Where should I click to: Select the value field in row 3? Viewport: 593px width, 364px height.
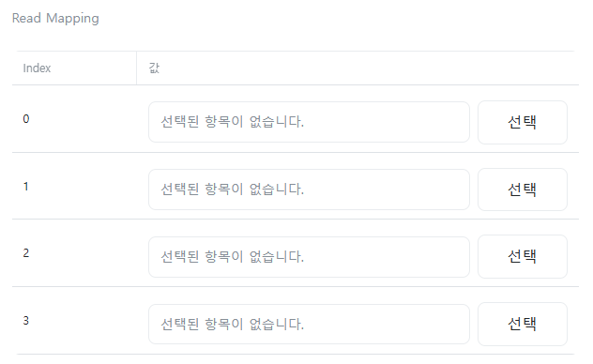point(309,324)
